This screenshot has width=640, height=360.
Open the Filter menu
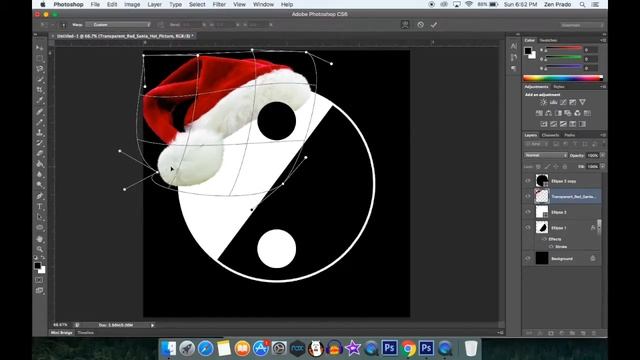(219, 4)
